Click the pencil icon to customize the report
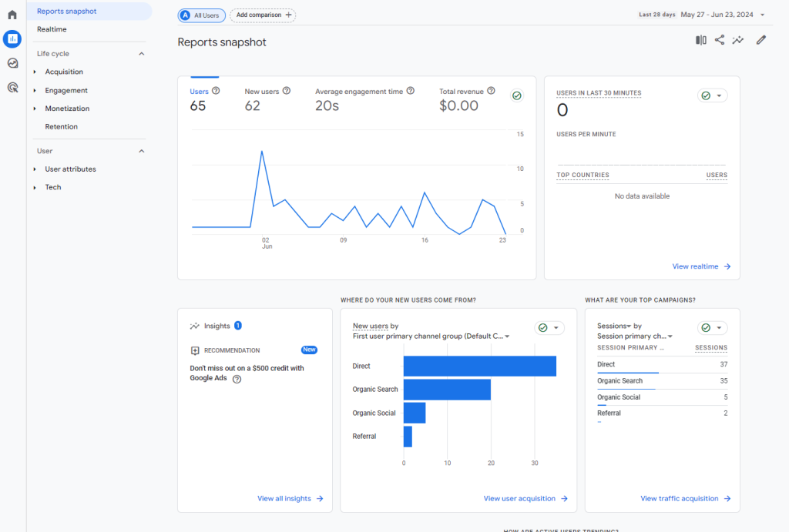 coord(761,39)
